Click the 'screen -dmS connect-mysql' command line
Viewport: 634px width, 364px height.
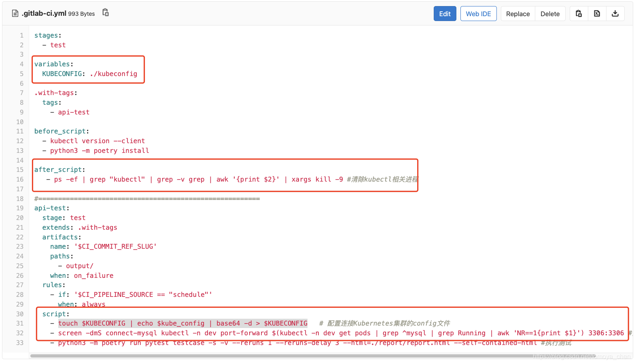point(341,333)
